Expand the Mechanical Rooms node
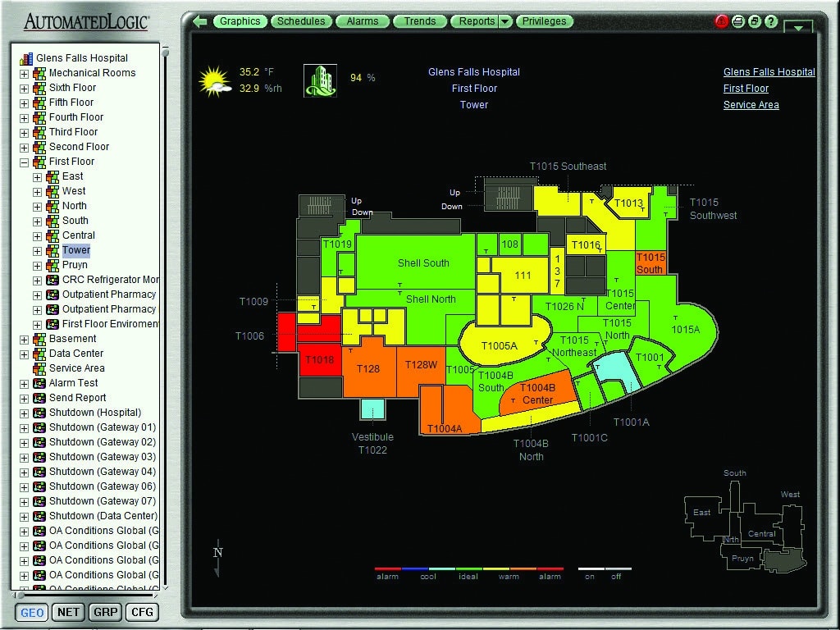Screen dimensions: 840x630 point(24,74)
